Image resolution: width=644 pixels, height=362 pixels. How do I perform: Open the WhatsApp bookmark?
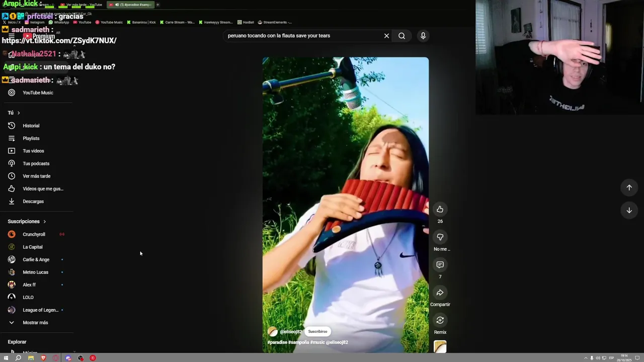[59, 22]
